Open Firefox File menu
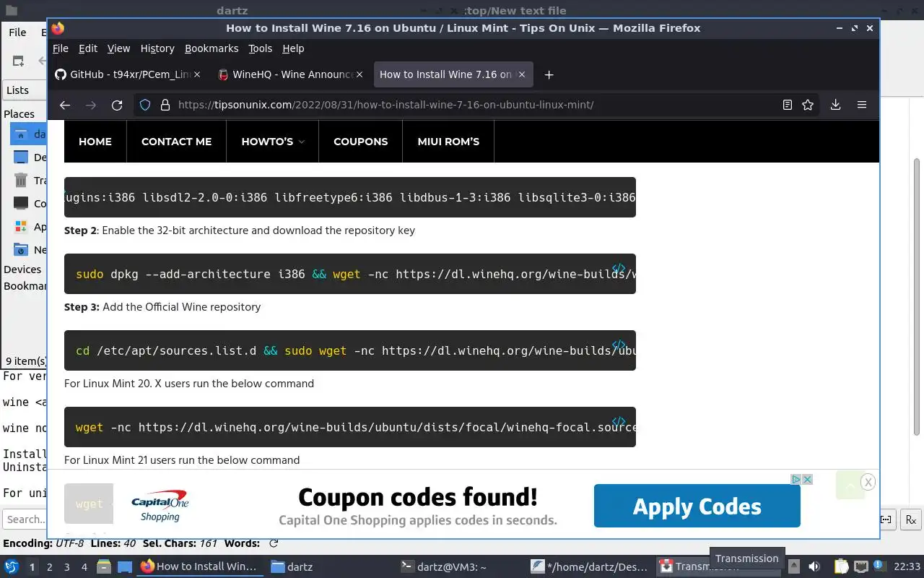 click(61, 48)
